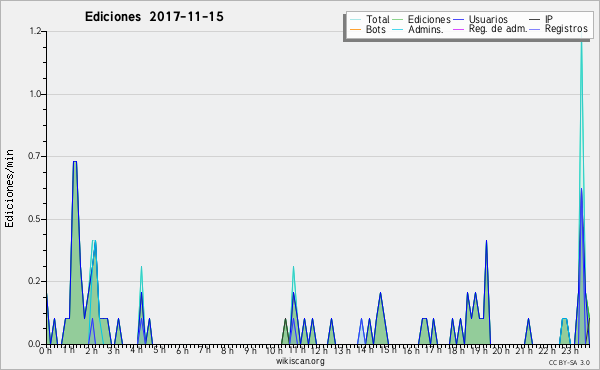Click the 1.0 y-axis value
The width and height of the screenshot is (600, 370).
pyautogui.click(x=35, y=94)
